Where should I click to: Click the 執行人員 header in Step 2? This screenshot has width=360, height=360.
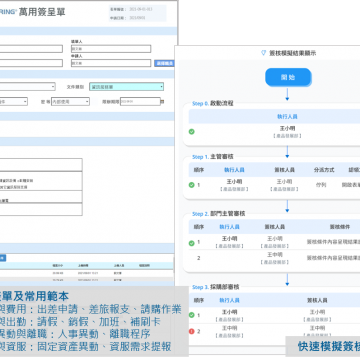click(229, 227)
